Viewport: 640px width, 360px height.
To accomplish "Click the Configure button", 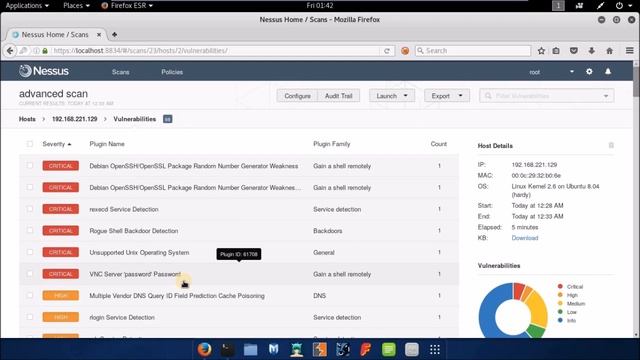I will tap(297, 96).
